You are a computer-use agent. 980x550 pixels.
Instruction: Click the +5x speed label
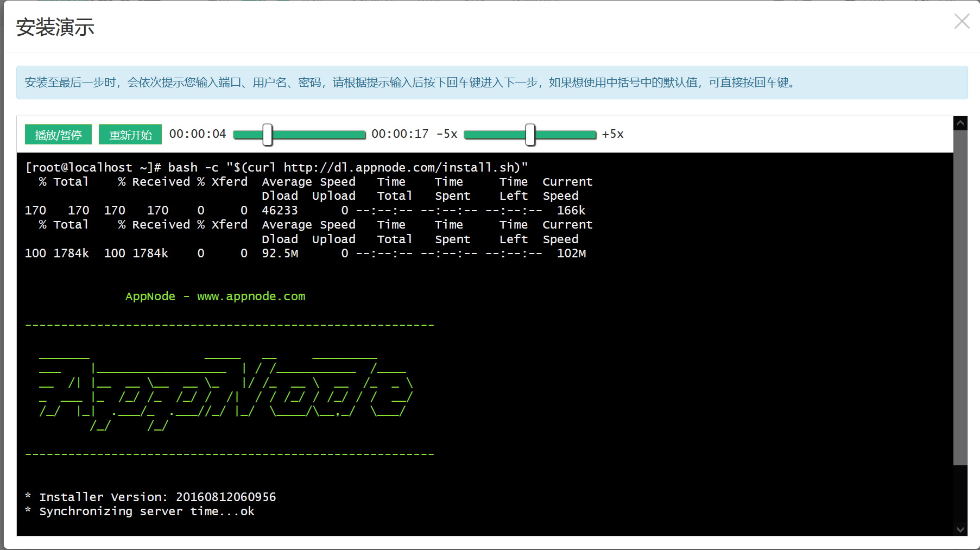point(612,134)
